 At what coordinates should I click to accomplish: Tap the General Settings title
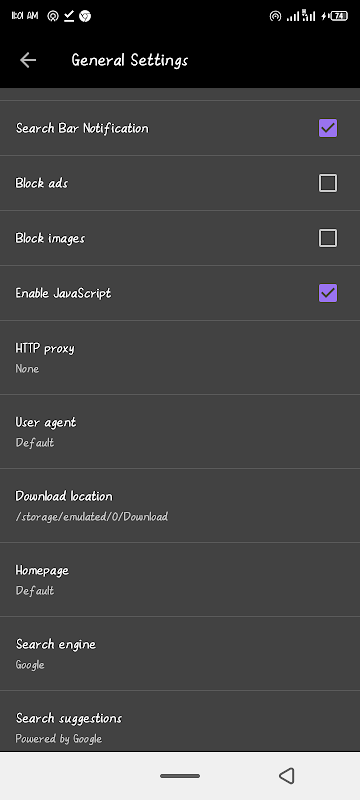click(130, 60)
